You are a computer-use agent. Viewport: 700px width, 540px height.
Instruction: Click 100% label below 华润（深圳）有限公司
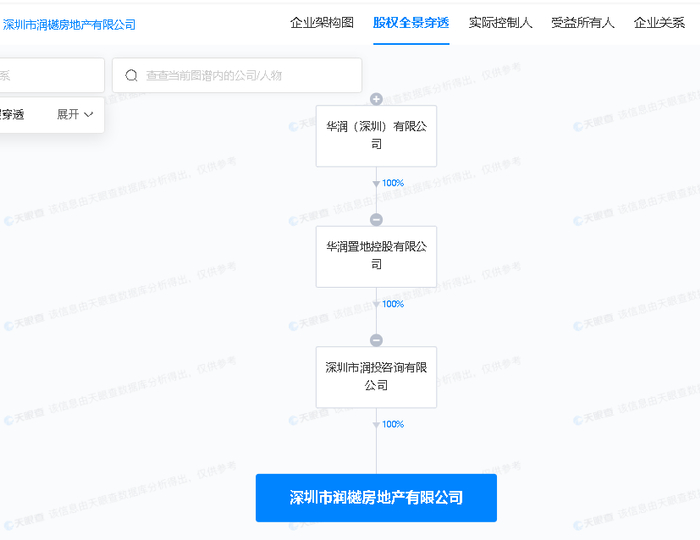click(x=393, y=183)
